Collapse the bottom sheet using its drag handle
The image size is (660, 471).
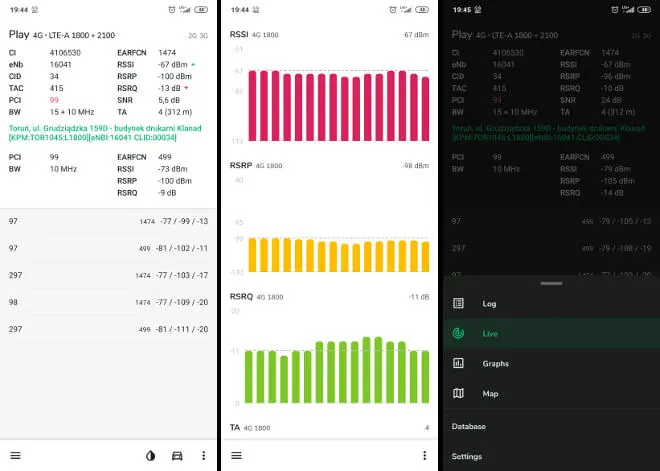tap(550, 284)
